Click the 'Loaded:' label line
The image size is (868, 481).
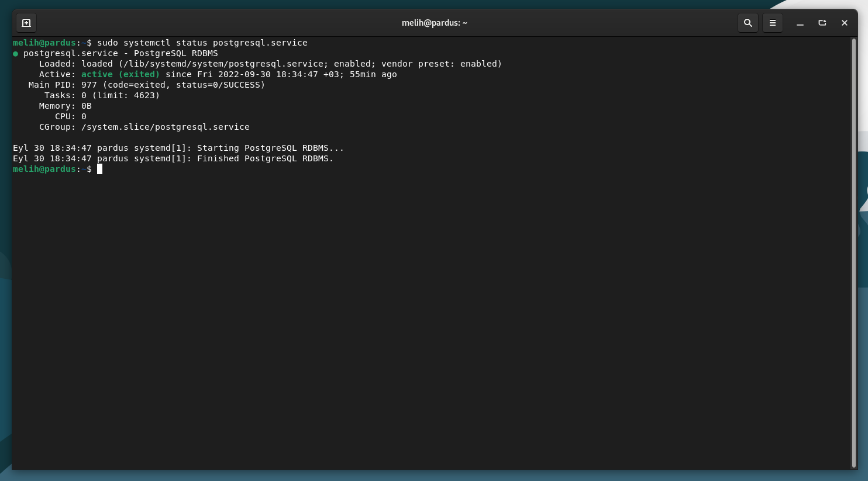[271, 64]
